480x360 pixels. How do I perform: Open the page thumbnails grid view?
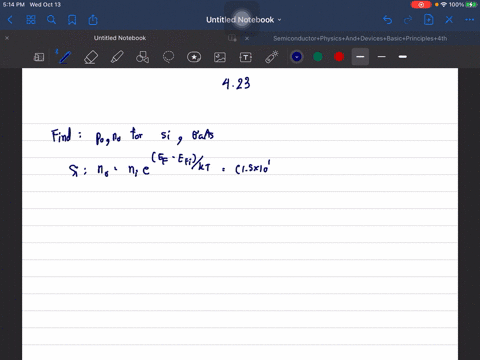point(31,20)
